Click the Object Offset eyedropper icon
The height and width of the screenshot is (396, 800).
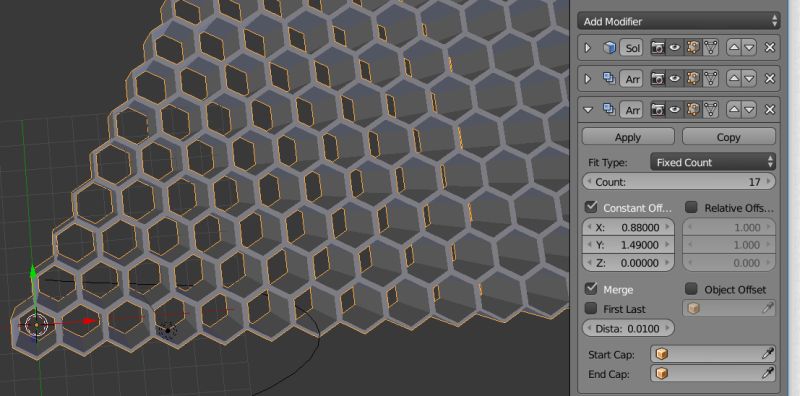pyautogui.click(x=767, y=308)
